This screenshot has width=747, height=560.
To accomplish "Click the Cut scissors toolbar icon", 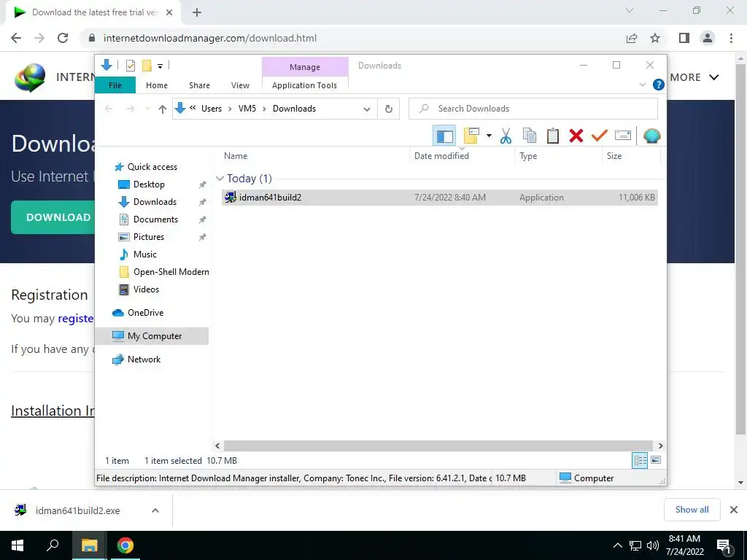I will click(506, 136).
